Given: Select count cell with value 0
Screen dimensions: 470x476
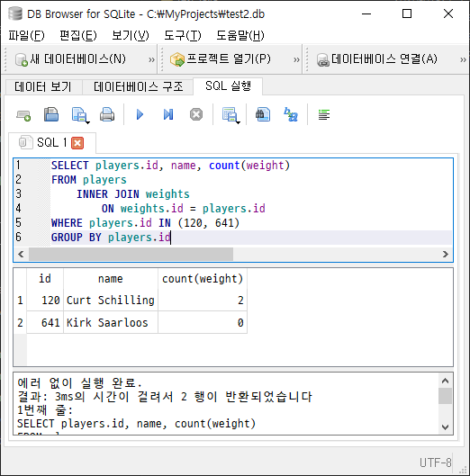Looking at the screenshot, I should (x=203, y=322).
